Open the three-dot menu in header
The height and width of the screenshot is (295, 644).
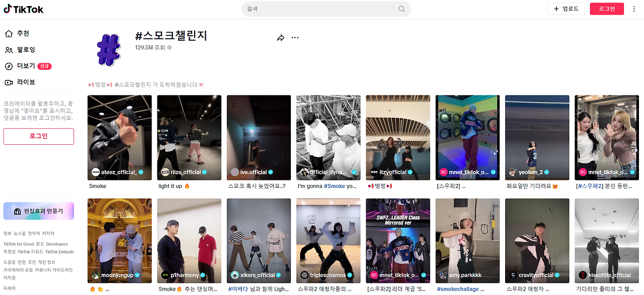pos(634,9)
